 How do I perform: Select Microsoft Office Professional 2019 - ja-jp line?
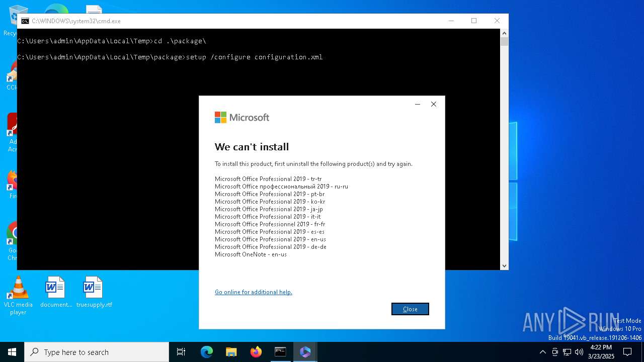point(269,209)
